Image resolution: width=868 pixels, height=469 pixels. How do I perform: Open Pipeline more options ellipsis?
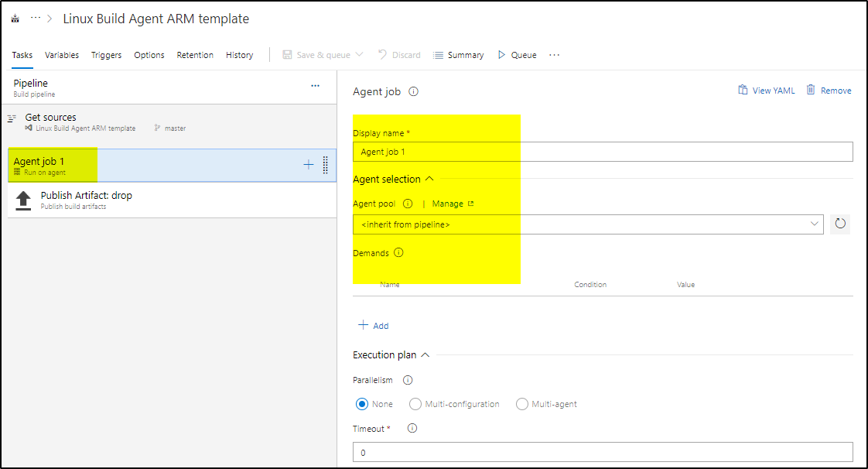coord(315,86)
